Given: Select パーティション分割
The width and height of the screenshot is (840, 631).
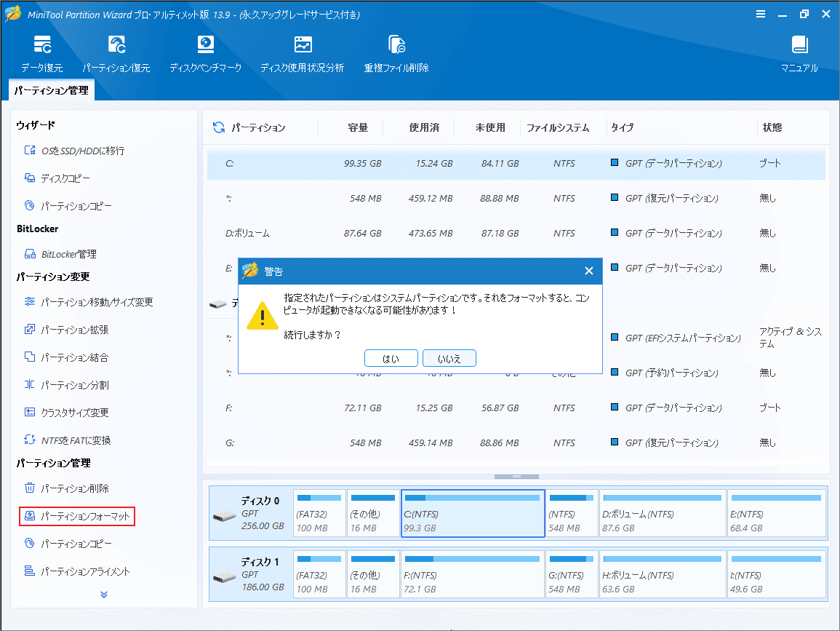Looking at the screenshot, I should (x=66, y=385).
